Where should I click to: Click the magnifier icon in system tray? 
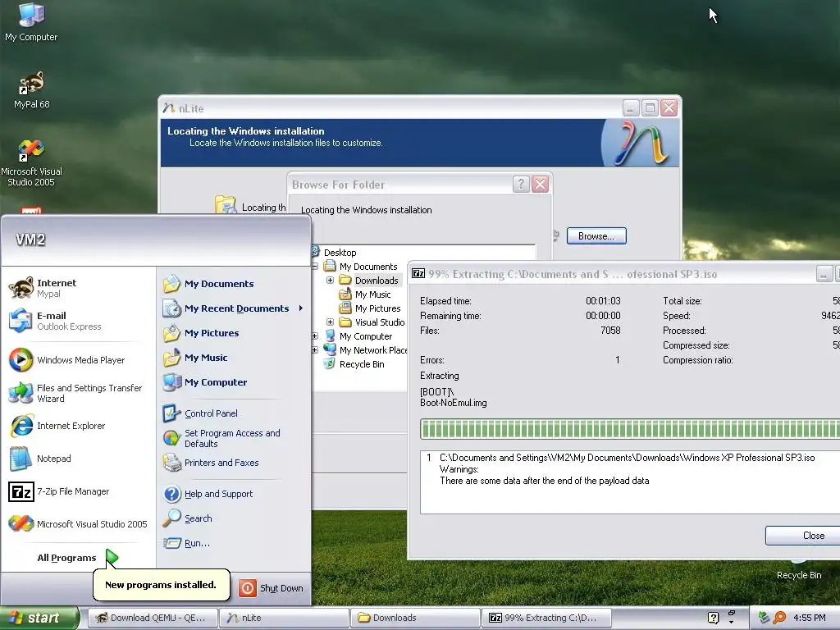[779, 618]
